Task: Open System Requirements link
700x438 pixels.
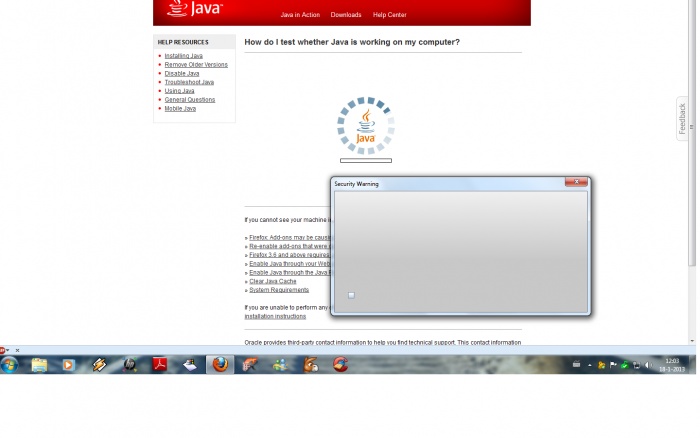Action: (x=279, y=290)
